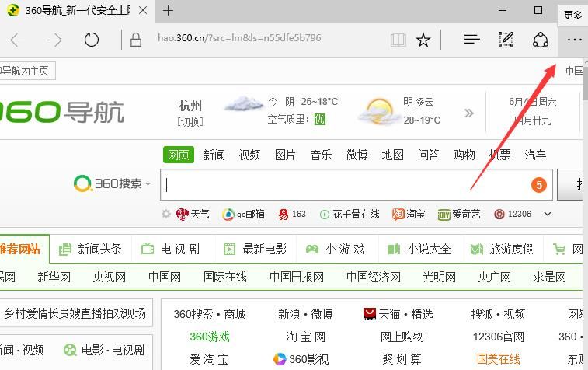
Task: Click 切换 to change city
Action: 190,122
